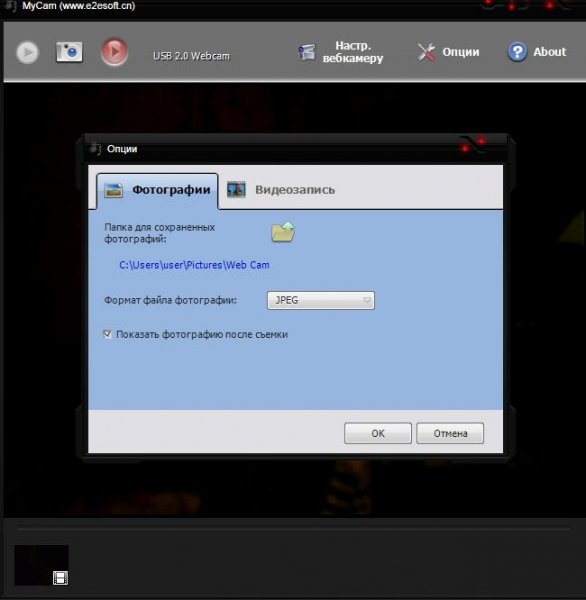Image resolution: width=586 pixels, height=600 pixels.
Task: Click the film strip icon on thumbnail
Action: [x=60, y=578]
